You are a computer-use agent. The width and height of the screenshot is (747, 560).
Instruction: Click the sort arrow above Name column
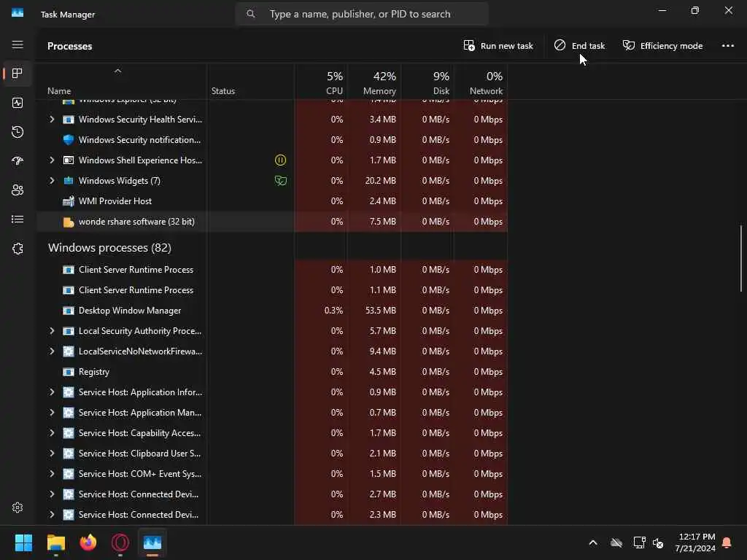click(x=117, y=71)
